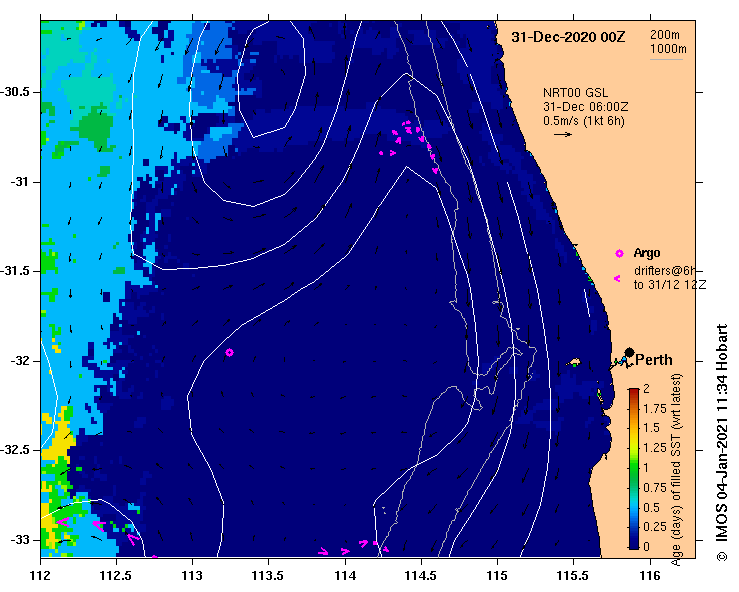739x592 pixels.
Task: Click the latitude axis label -32.5
Action: tap(16, 450)
